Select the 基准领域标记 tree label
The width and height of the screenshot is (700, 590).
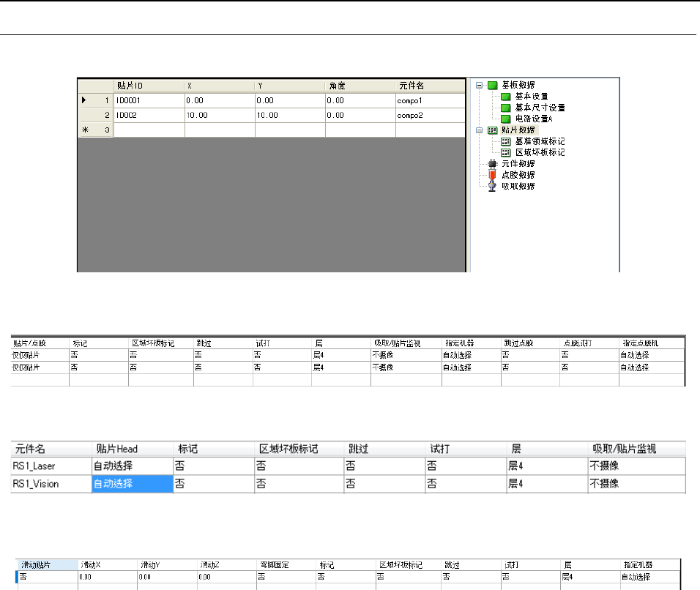tap(540, 141)
